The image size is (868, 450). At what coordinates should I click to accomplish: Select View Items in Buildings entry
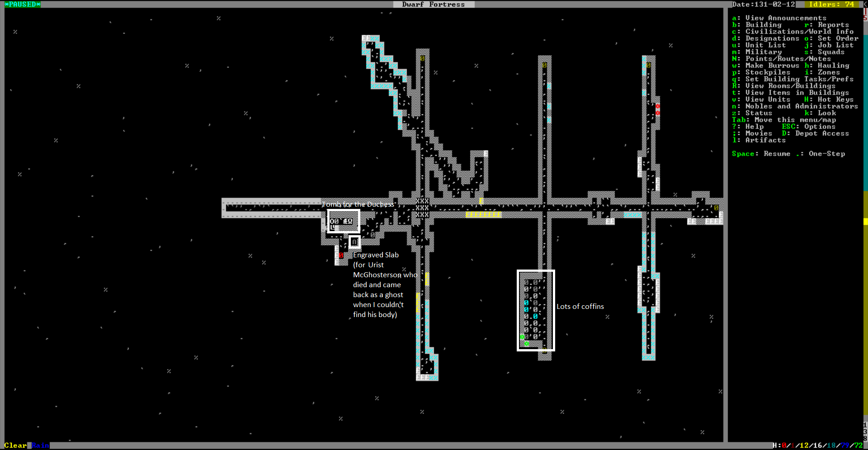[790, 93]
